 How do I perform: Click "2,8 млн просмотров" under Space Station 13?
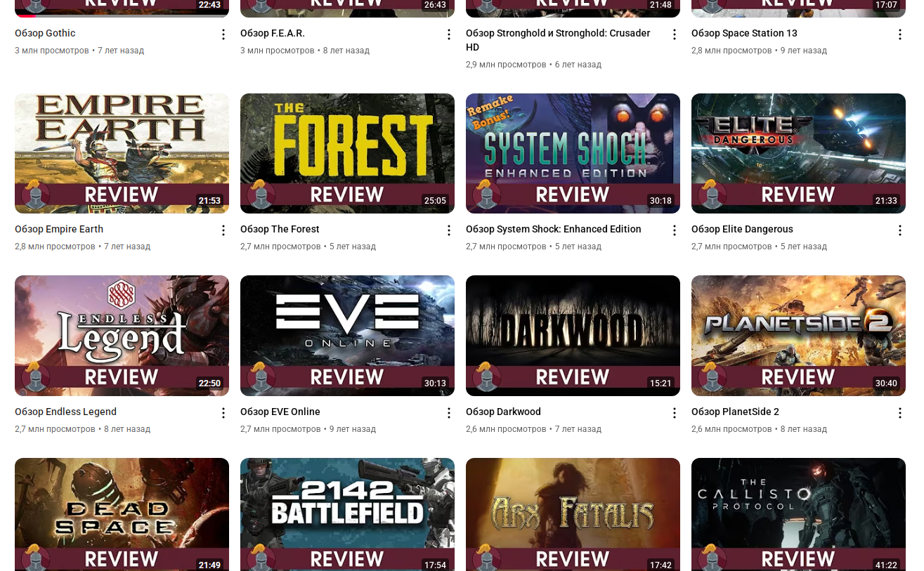pyautogui.click(x=731, y=51)
